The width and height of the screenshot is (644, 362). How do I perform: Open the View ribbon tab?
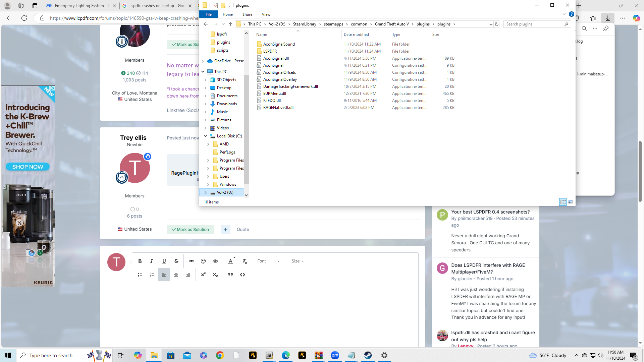[x=266, y=14]
